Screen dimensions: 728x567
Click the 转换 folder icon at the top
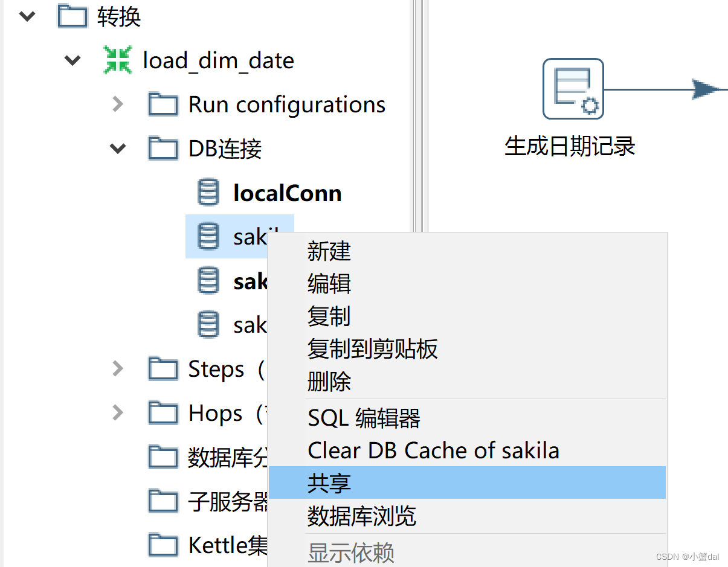click(72, 16)
